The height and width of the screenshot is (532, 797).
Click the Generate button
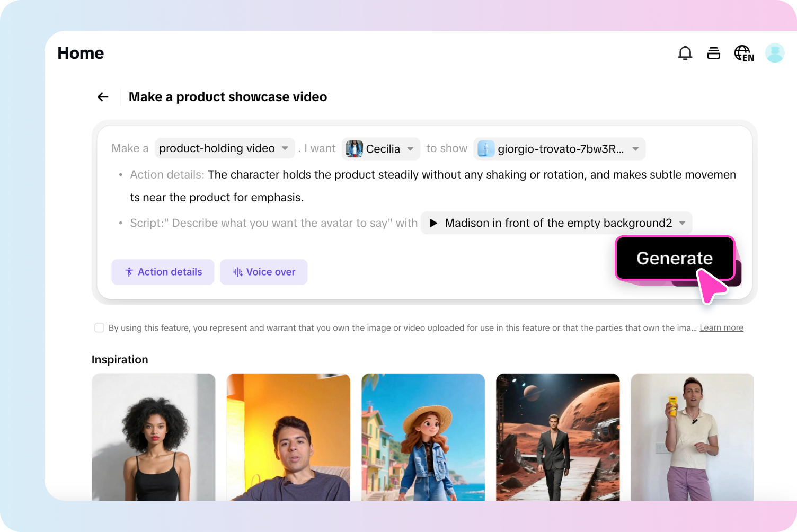[674, 258]
